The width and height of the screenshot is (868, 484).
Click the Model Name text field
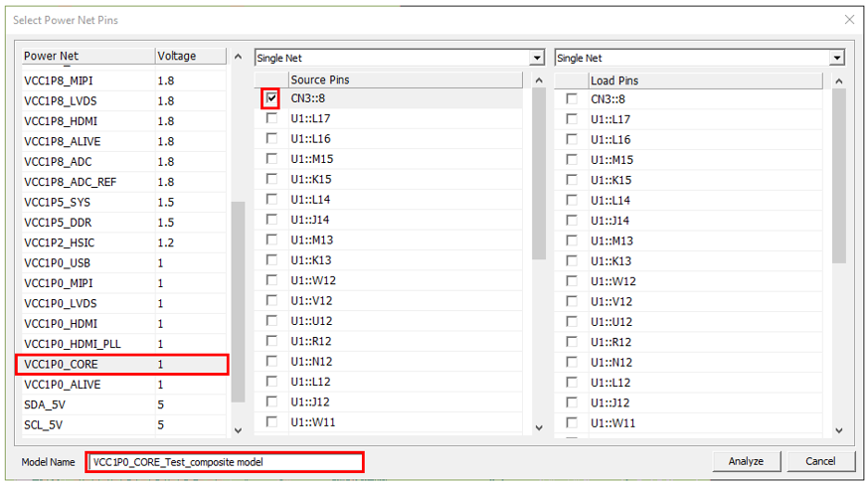pos(224,461)
